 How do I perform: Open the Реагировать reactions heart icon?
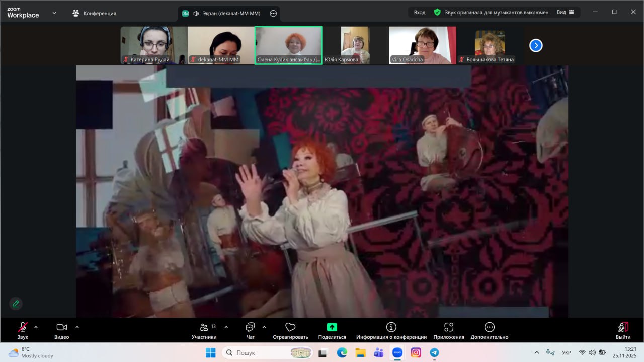click(x=290, y=327)
